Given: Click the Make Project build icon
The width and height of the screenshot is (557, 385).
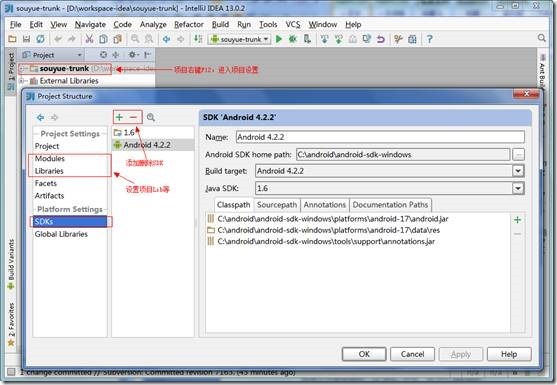Looking at the screenshot, I should 198,39.
